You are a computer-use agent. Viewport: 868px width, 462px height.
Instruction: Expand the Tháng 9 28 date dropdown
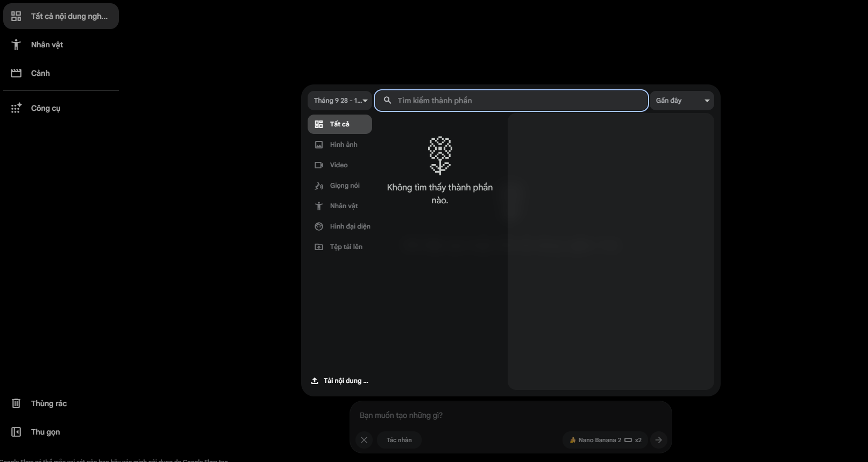340,101
